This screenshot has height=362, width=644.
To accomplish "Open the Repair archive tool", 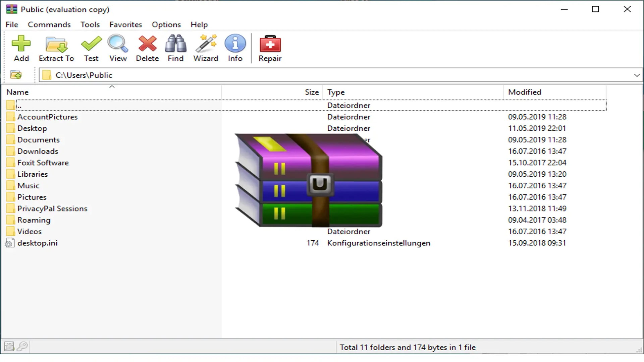I will point(270,48).
